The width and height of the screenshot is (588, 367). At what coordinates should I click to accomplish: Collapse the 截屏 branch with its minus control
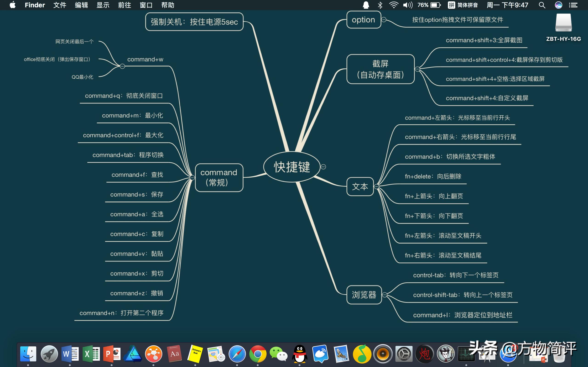418,69
